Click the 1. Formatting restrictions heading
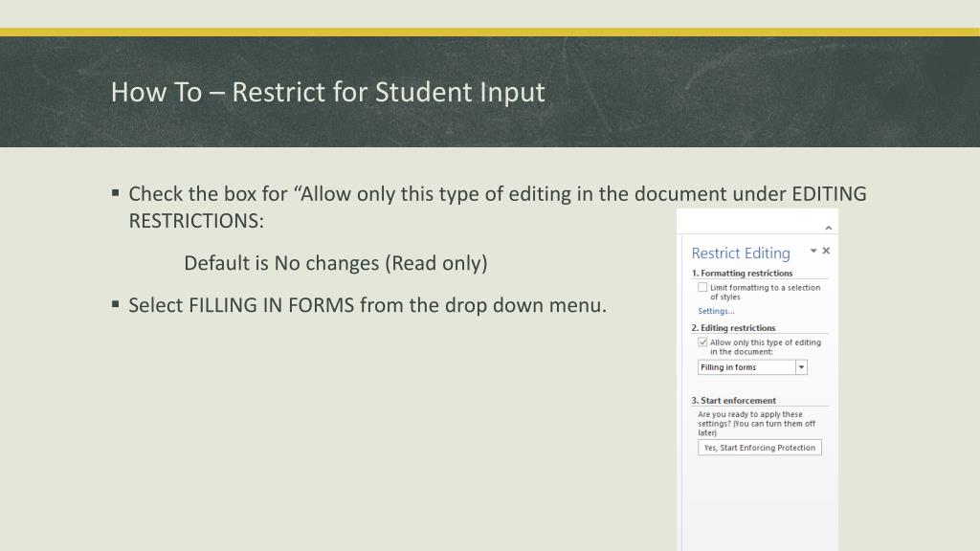 pos(742,273)
